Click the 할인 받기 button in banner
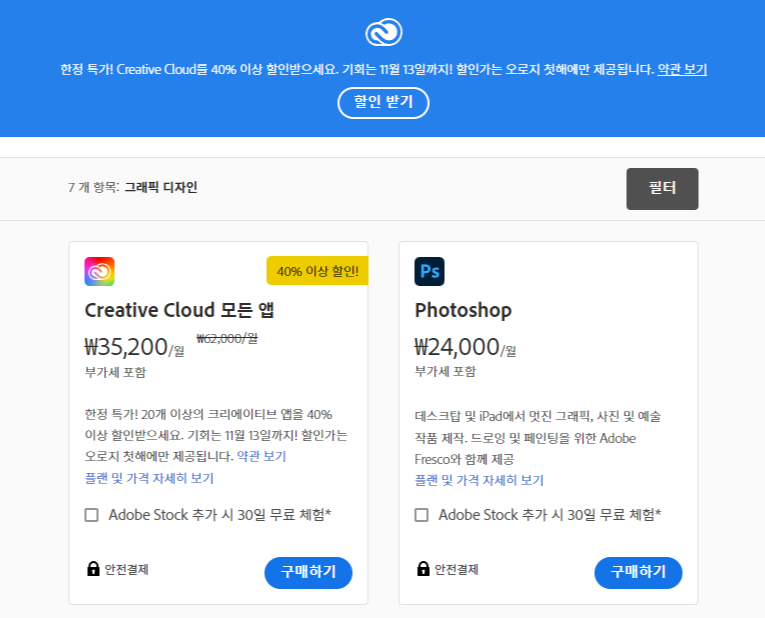 (x=383, y=102)
